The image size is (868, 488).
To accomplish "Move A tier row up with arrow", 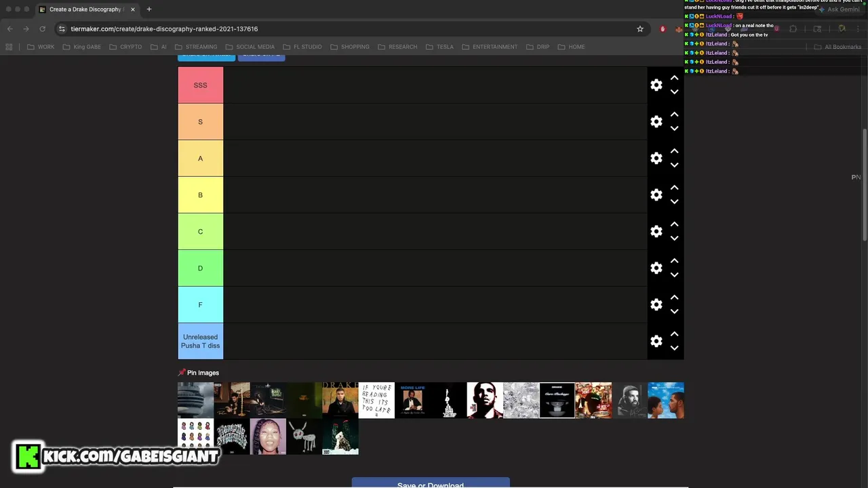I will tap(674, 151).
